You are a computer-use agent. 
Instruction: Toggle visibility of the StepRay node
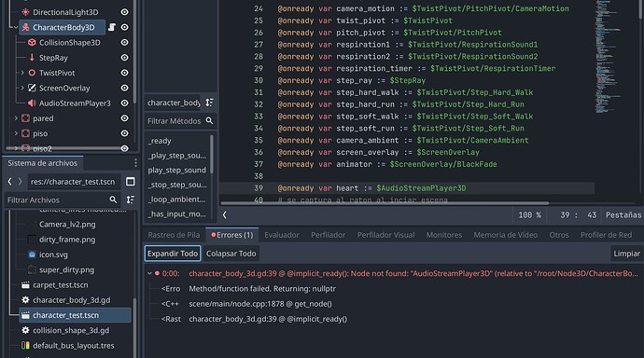[124, 58]
